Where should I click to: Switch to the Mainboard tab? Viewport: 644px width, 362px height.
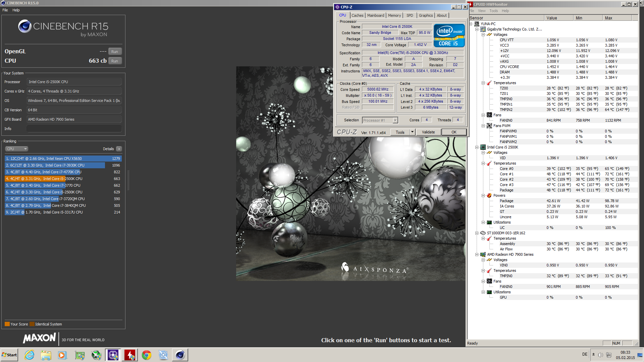tap(375, 15)
